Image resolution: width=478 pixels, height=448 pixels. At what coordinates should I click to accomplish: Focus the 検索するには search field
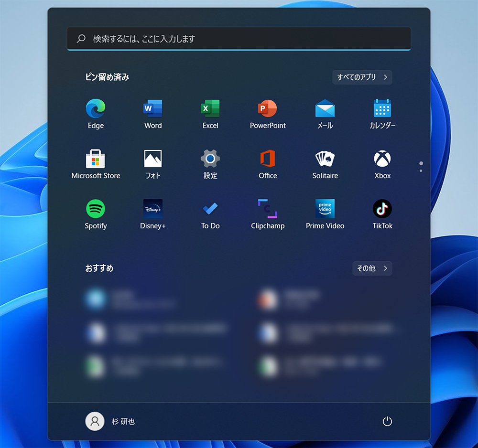(239, 39)
